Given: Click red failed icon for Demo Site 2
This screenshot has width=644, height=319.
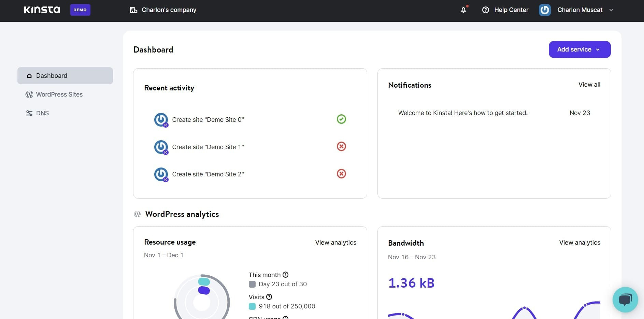Looking at the screenshot, I should click(341, 174).
